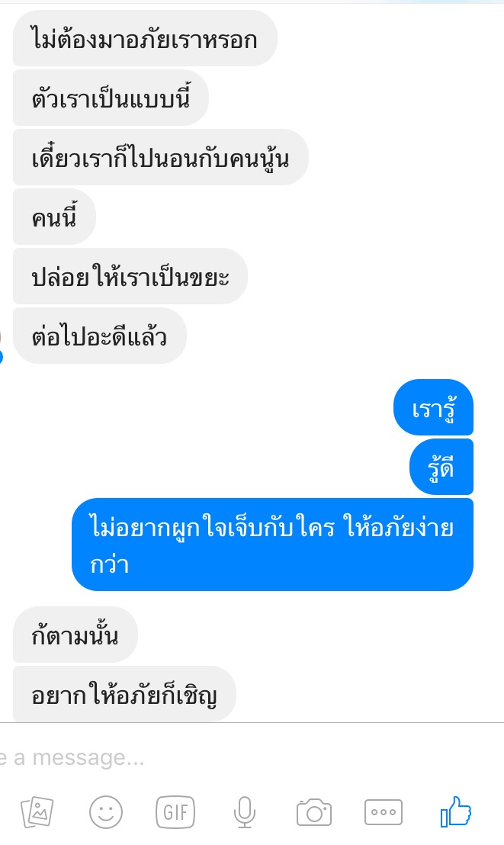Tap the message "ต่อไปอะดีแล้ว"
The height and width of the screenshot is (845, 504).
pos(100,336)
